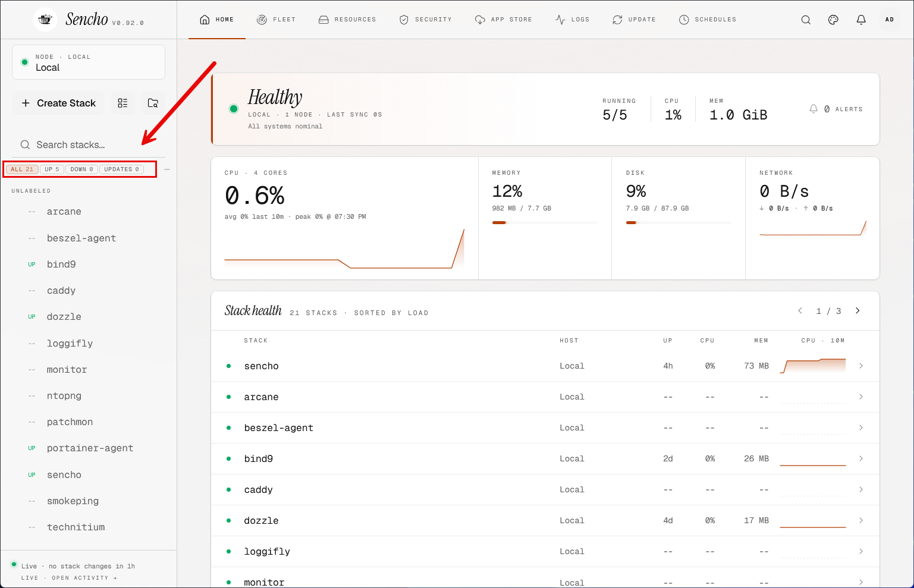
Task: Click the CPU usage line chart
Action: tap(344, 249)
